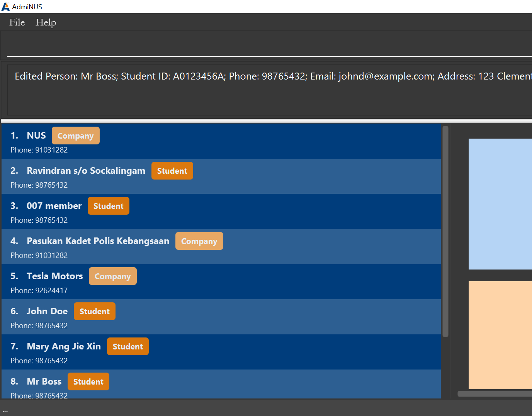The width and height of the screenshot is (532, 417).
Task: Click the contact list vertical scrollbar
Action: click(x=445, y=231)
